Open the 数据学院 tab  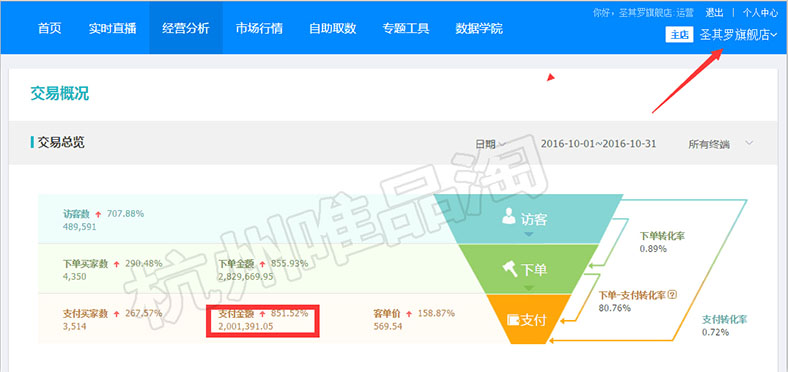tap(479, 28)
